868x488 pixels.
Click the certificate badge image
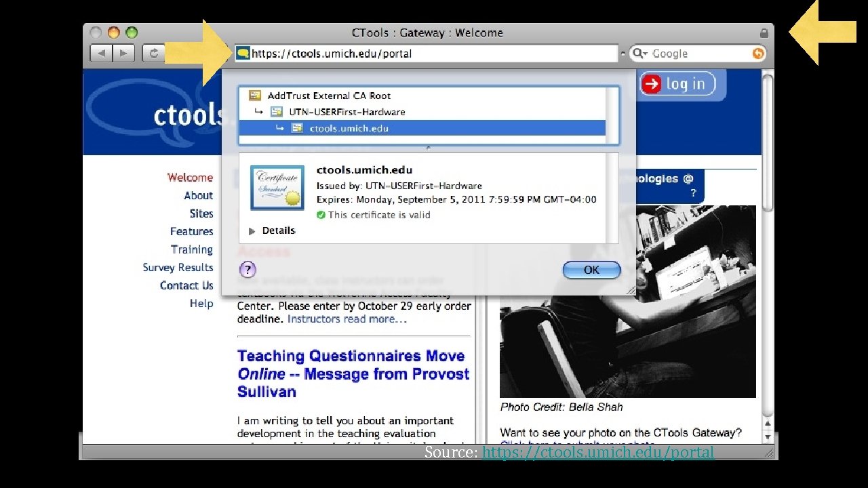(276, 188)
